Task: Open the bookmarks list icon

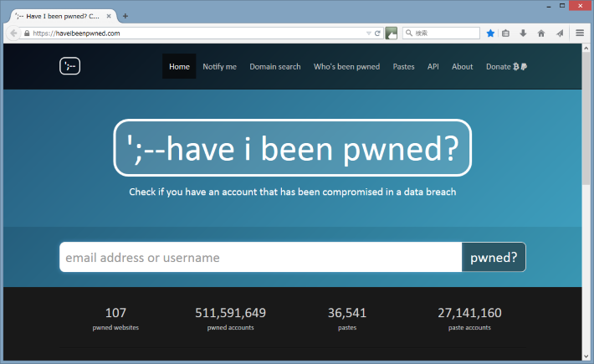Action: (505, 33)
